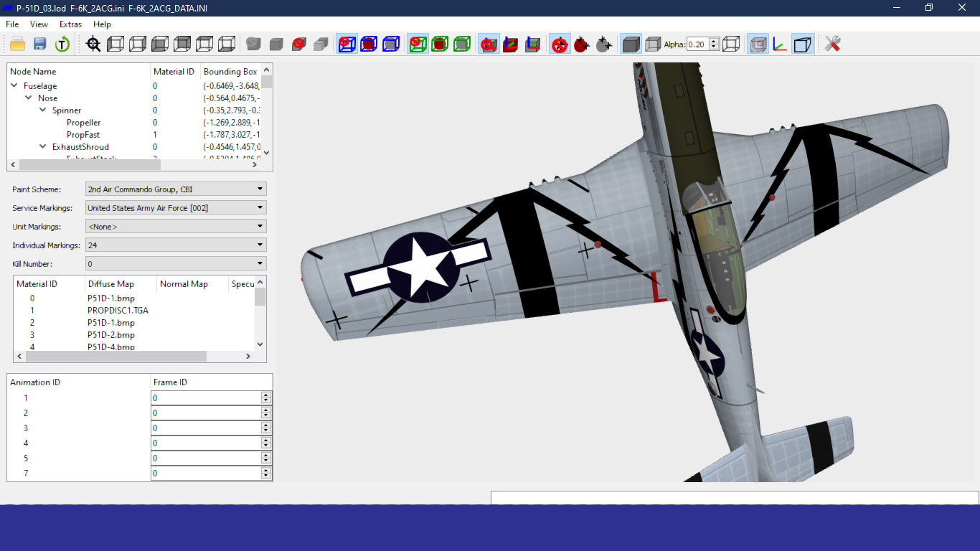Open the Extras menu
The width and height of the screenshot is (980, 551).
pyautogui.click(x=70, y=24)
